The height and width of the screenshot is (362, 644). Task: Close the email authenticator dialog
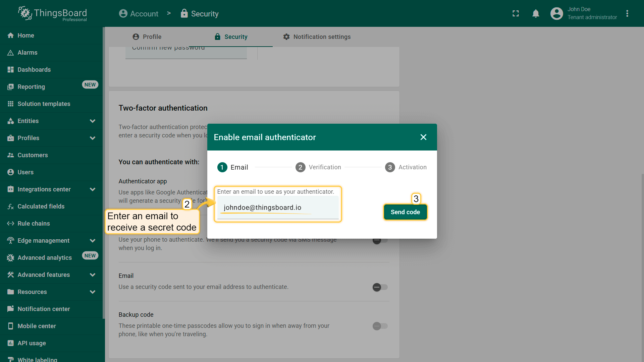tap(423, 137)
